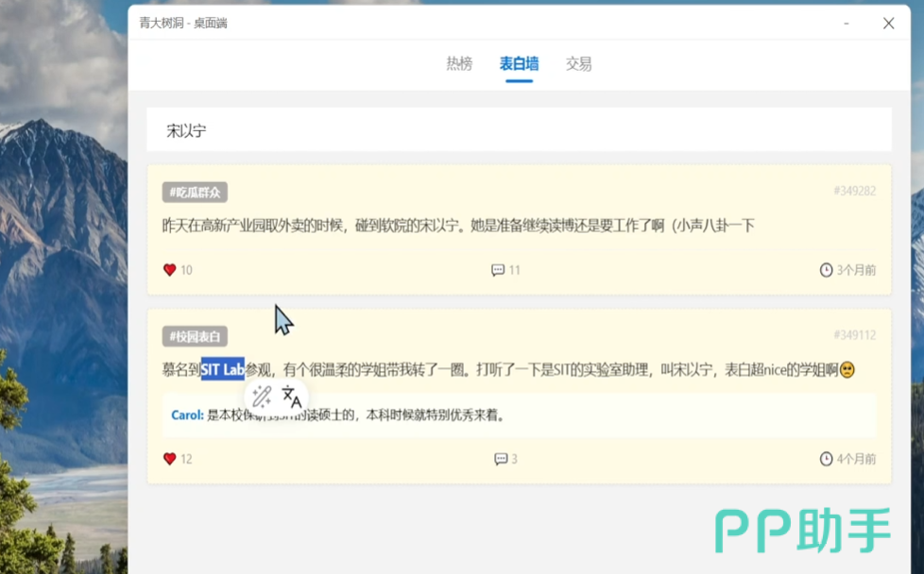Select the 表白墙 tab
Screen dimensions: 924x574
[x=519, y=64]
